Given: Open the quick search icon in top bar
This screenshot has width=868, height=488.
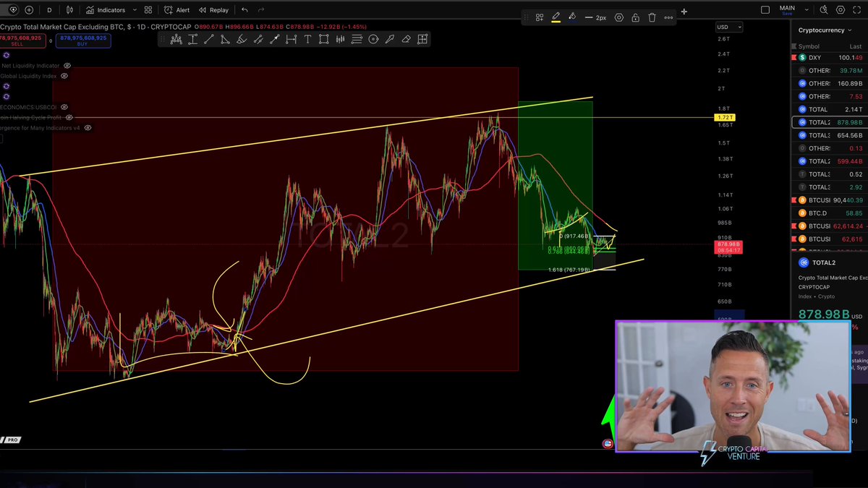Looking at the screenshot, I should coord(824,10).
